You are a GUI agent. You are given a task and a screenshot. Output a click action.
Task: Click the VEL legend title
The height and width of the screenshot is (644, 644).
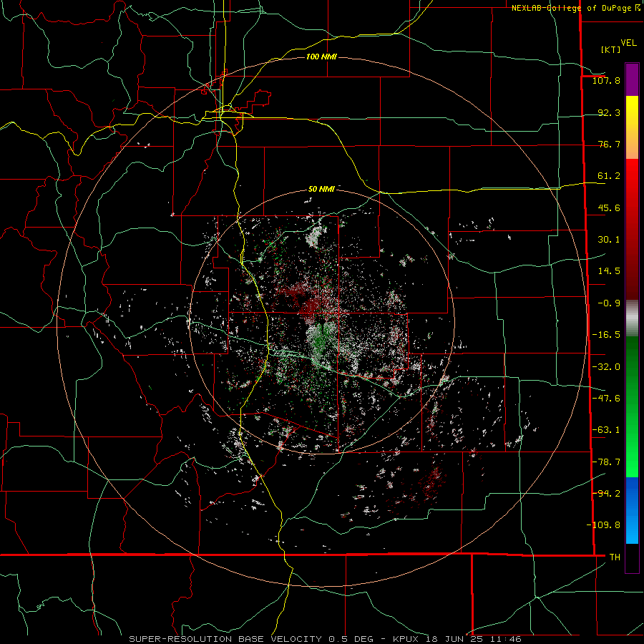[x=628, y=43]
